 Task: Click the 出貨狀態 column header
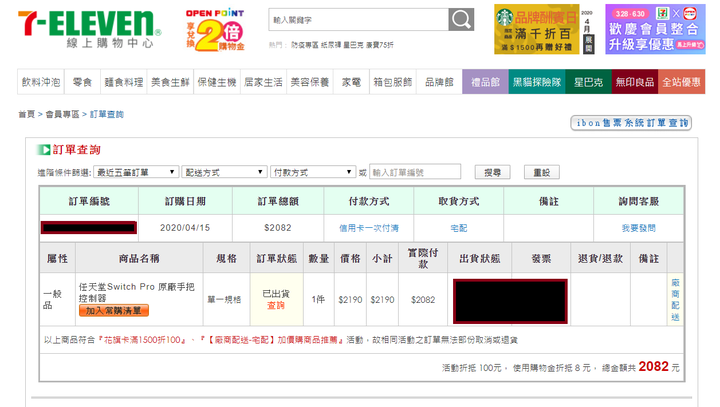[479, 259]
